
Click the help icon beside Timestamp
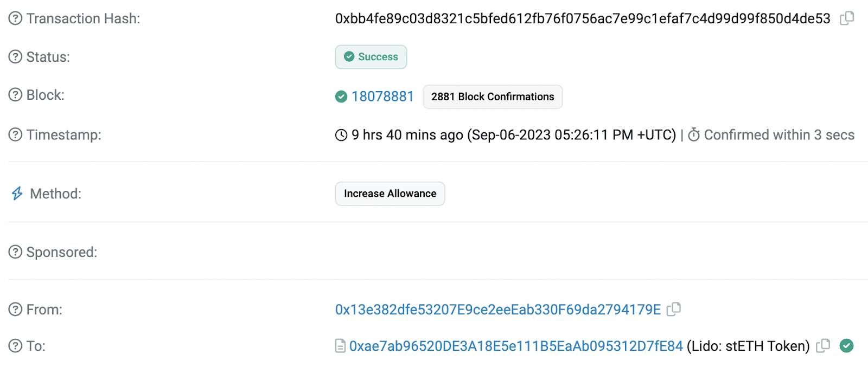click(15, 134)
